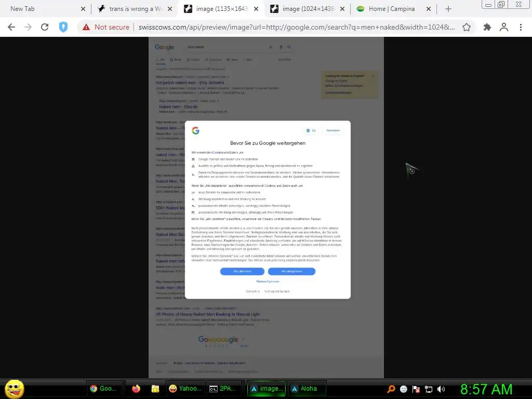Click the round white face tray icon
532x399 pixels.
point(403,389)
